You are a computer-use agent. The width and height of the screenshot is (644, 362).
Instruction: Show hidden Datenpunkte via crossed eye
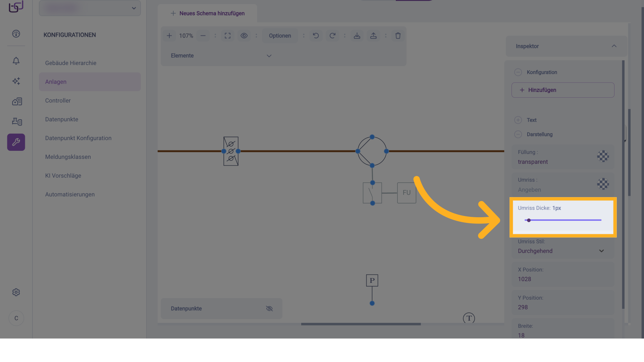[269, 308]
